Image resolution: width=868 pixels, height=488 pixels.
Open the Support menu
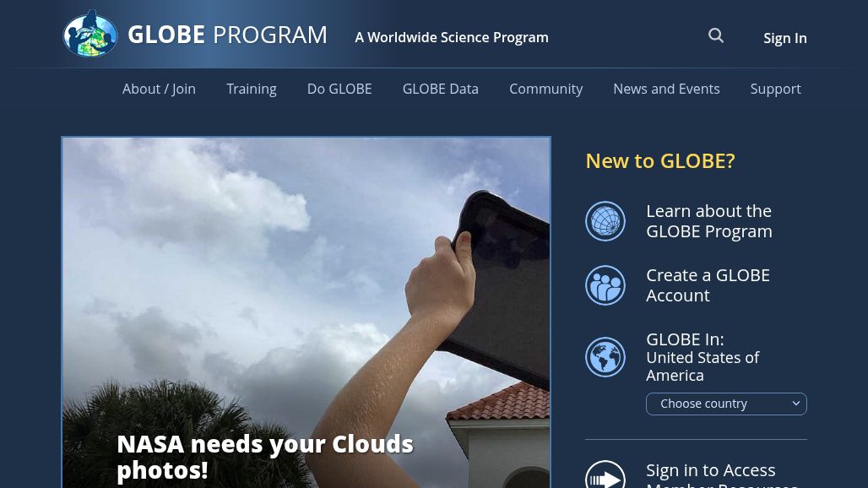click(776, 89)
